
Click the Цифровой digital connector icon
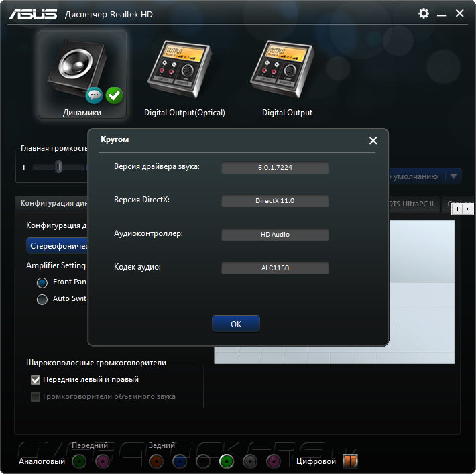tap(350, 461)
